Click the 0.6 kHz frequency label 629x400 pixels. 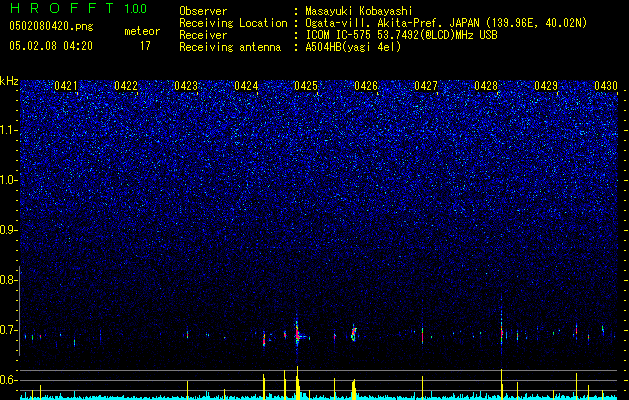click(9, 380)
